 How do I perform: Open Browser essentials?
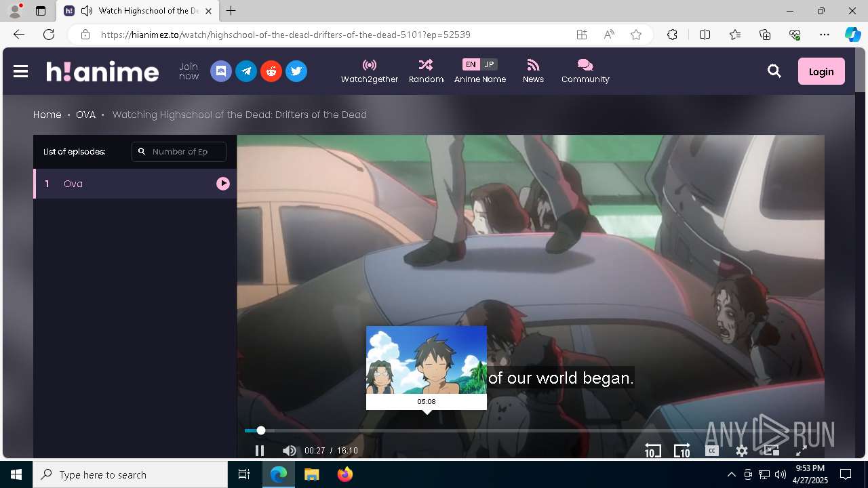pyautogui.click(x=795, y=35)
